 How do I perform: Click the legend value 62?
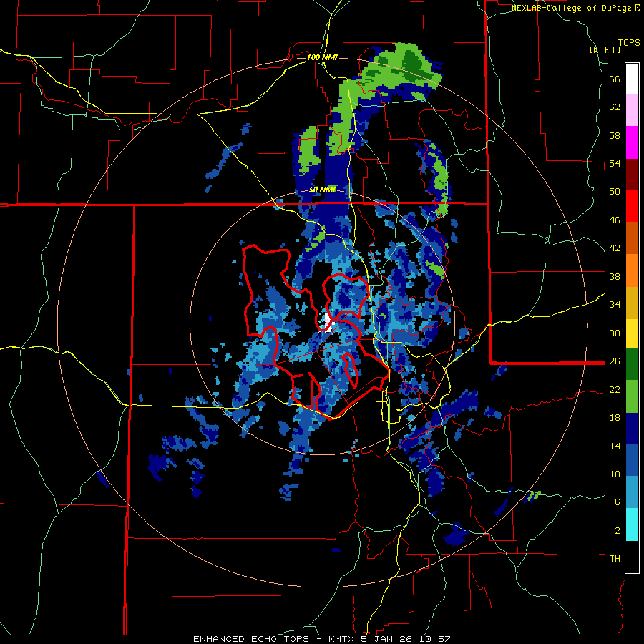coord(615,107)
